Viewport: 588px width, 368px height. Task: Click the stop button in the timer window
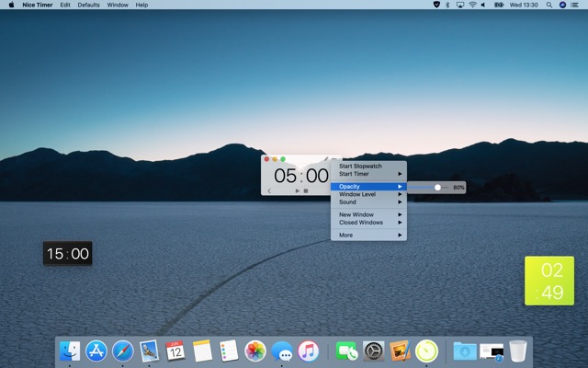306,191
